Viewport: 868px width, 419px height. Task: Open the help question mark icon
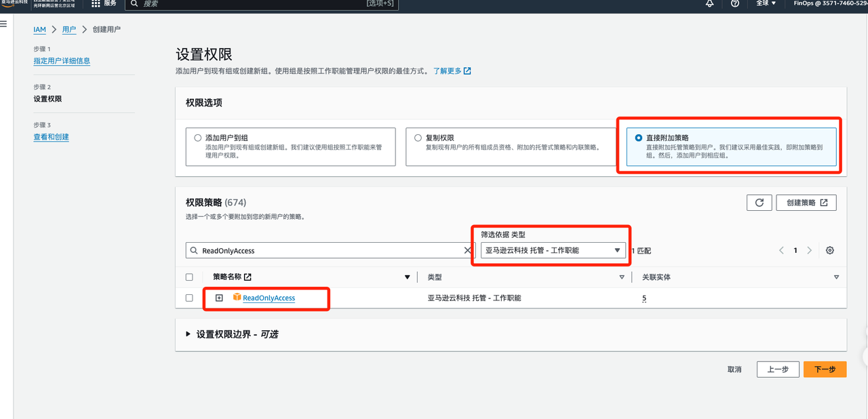[735, 3]
